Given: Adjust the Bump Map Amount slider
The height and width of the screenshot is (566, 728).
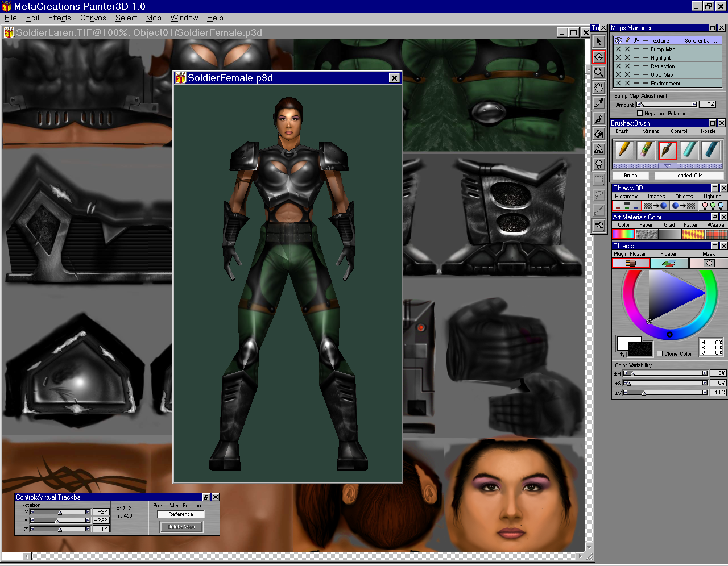Looking at the screenshot, I should pos(667,105).
